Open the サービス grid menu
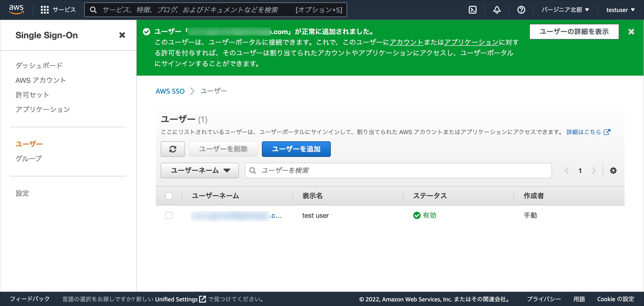 pos(58,10)
